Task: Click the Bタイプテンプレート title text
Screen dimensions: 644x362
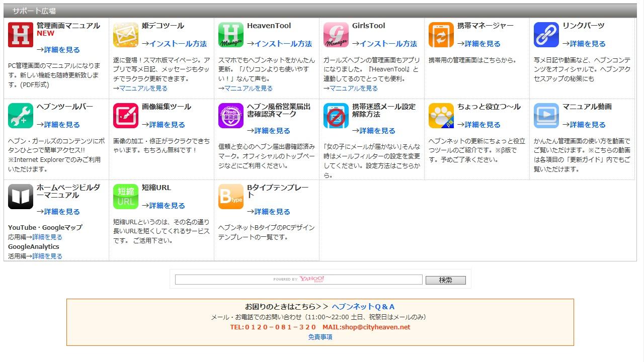Action: click(x=278, y=191)
